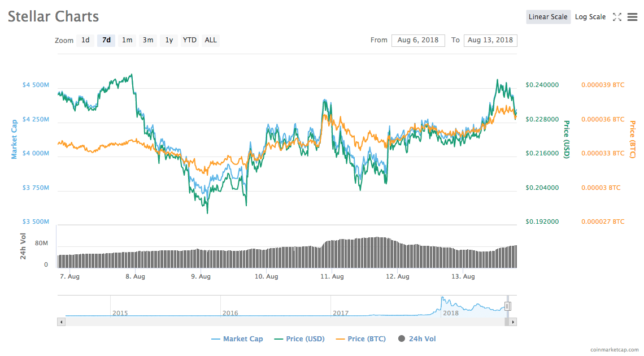Viewport: 644px width, 356px height.
Task: Click the left arrow on the timeline scrollbar
Action: [x=61, y=322]
